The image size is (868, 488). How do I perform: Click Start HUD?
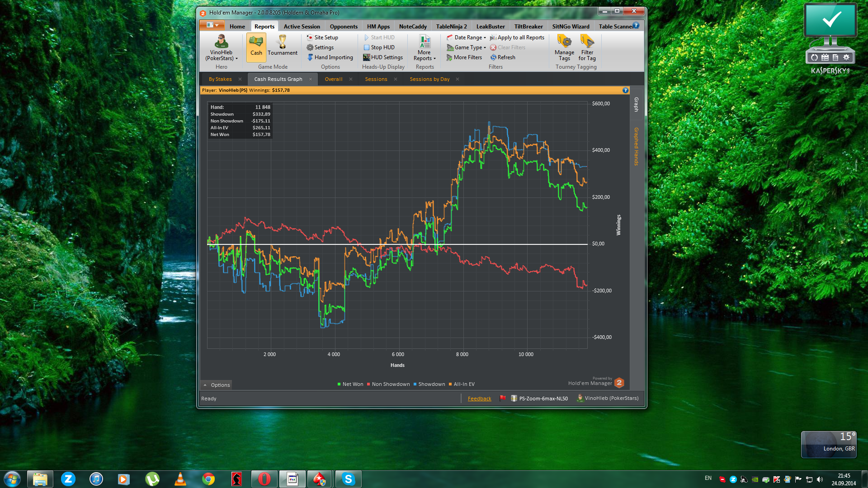point(379,38)
